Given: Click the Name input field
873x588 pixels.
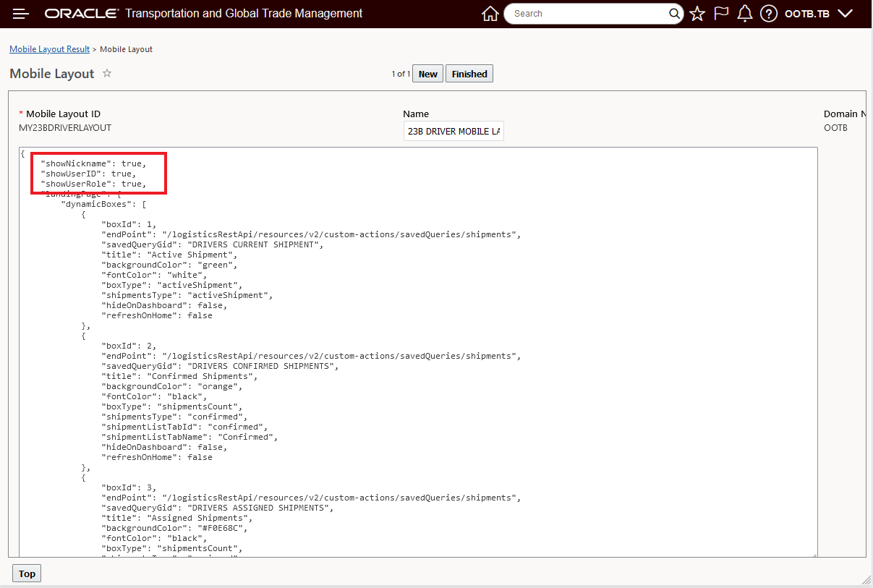Looking at the screenshot, I should click(x=453, y=132).
